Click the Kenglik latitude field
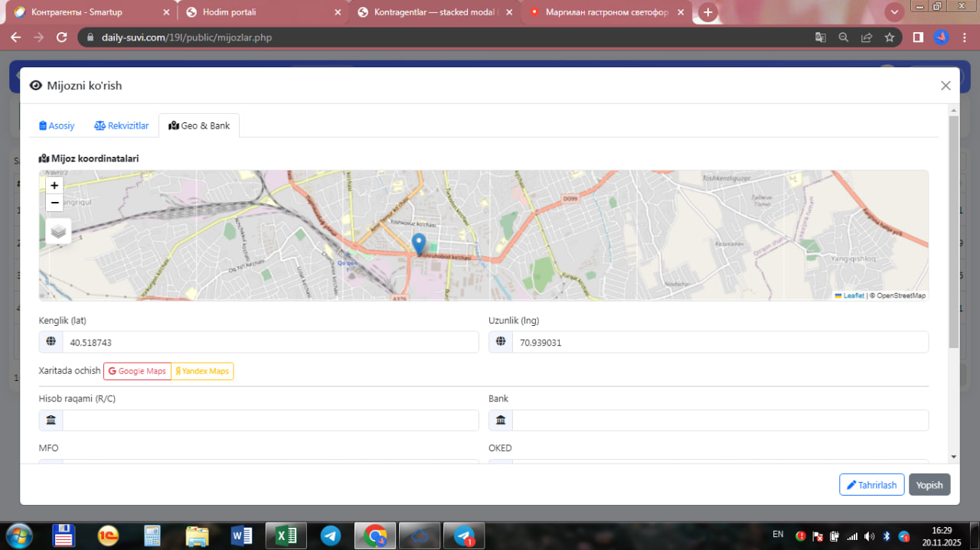The width and height of the screenshot is (980, 550). (x=269, y=343)
